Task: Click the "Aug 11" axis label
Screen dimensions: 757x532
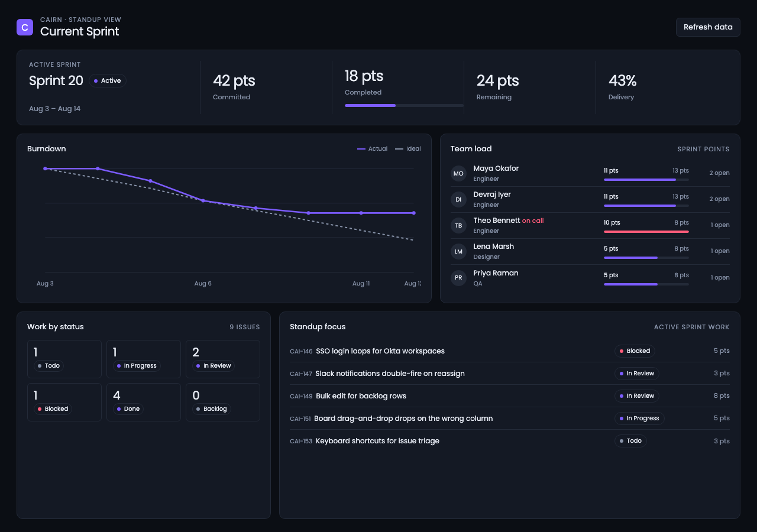Action: [x=361, y=284]
